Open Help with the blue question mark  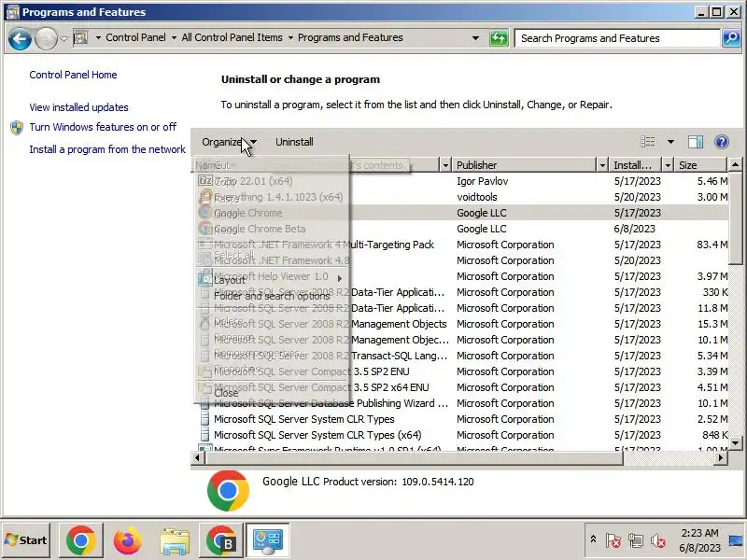722,142
